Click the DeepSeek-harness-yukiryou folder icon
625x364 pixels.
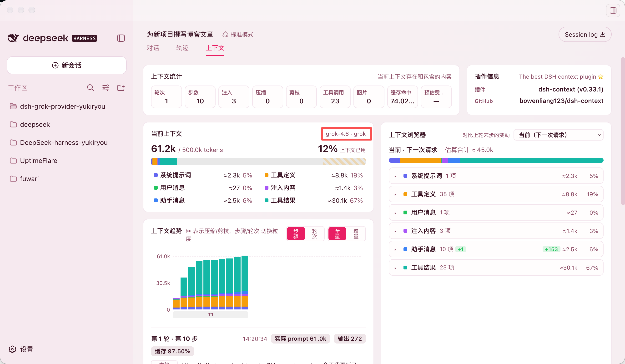13,142
